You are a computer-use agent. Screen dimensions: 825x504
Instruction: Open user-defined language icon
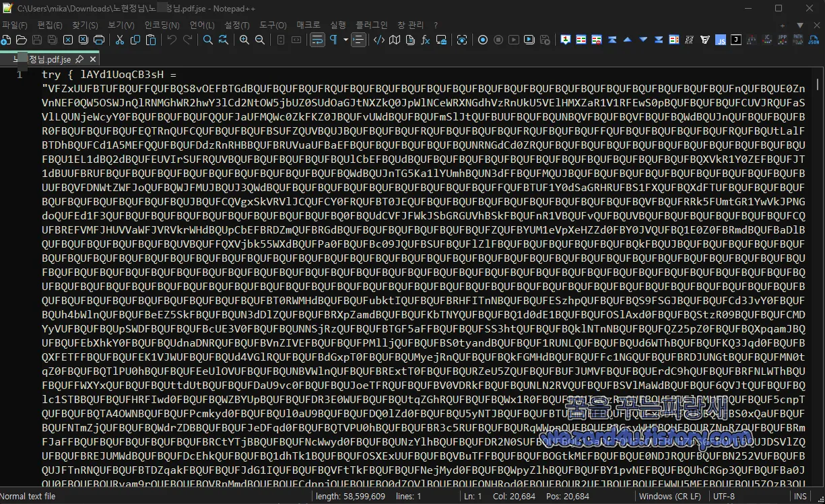coord(379,40)
